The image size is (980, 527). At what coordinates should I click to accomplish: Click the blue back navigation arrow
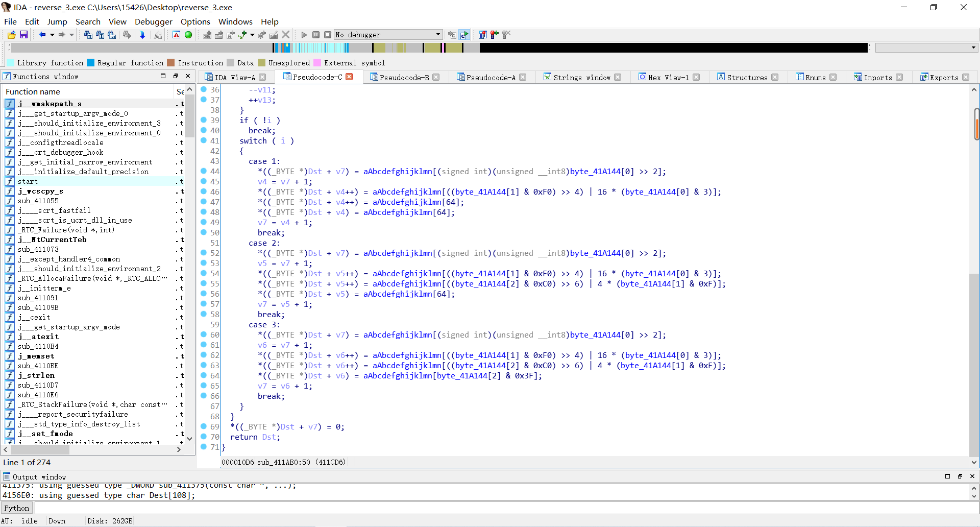point(42,35)
